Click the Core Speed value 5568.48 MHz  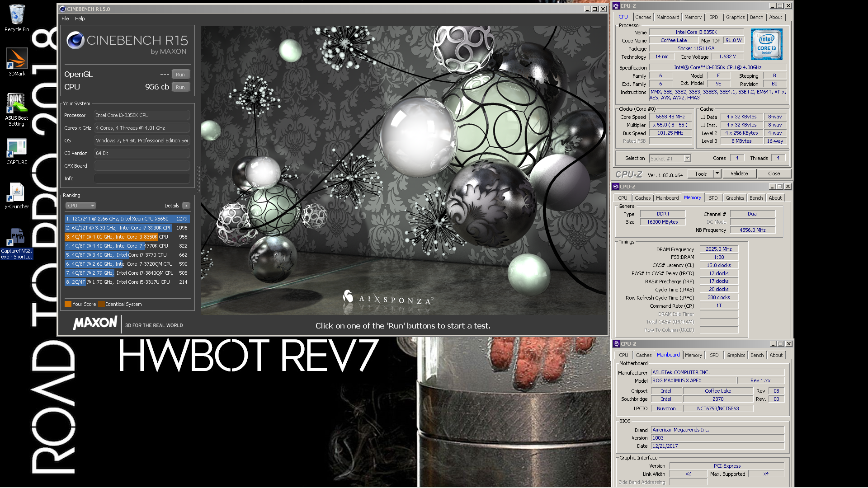pos(670,117)
